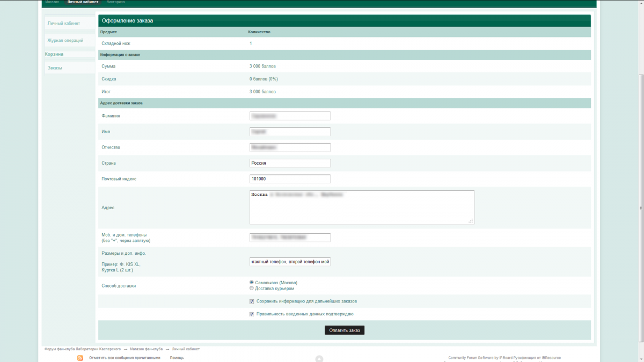The image size is (644, 362).
Task: Open the Личный кабинет top navigation tab
Action: click(83, 2)
